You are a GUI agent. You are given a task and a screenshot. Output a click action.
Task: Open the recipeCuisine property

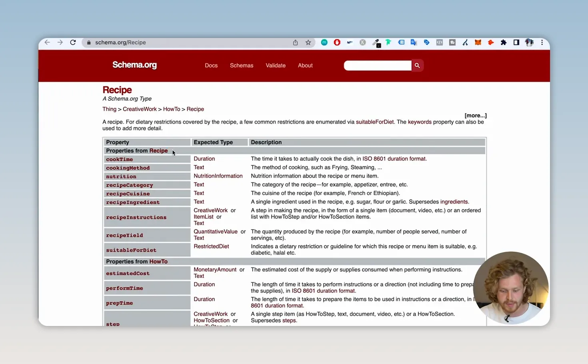point(128,194)
